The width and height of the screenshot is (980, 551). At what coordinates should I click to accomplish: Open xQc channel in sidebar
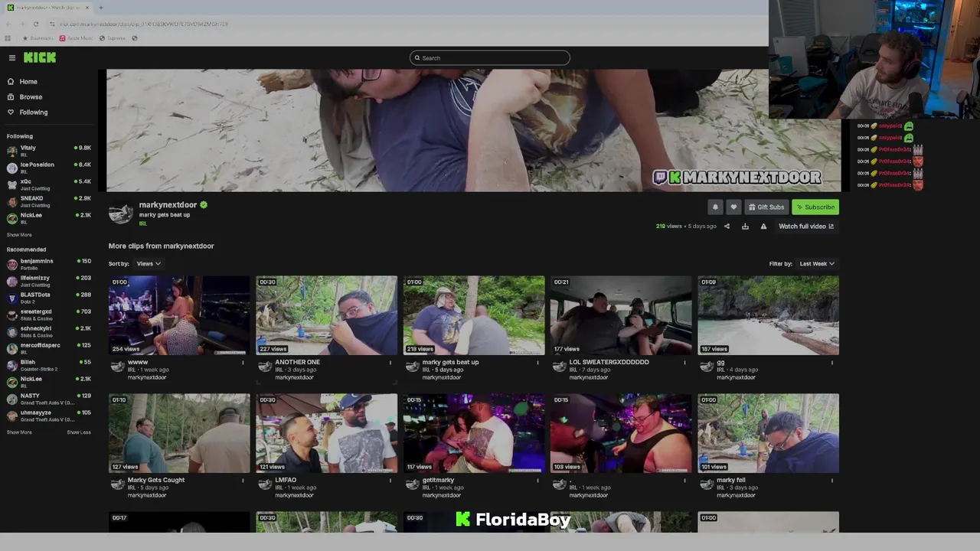point(49,184)
